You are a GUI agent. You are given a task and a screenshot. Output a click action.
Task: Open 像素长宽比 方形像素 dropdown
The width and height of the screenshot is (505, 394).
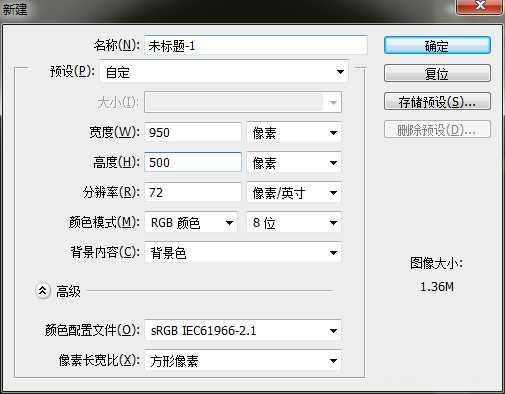click(243, 361)
